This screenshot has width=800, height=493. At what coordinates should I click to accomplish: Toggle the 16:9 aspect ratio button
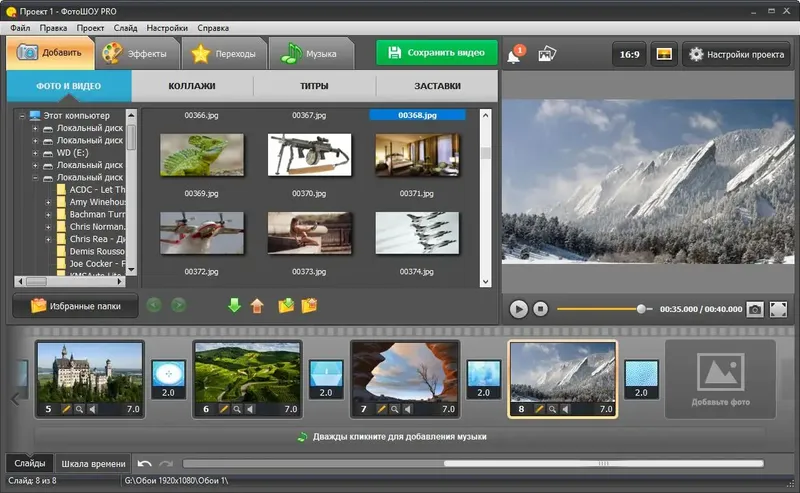pos(629,54)
